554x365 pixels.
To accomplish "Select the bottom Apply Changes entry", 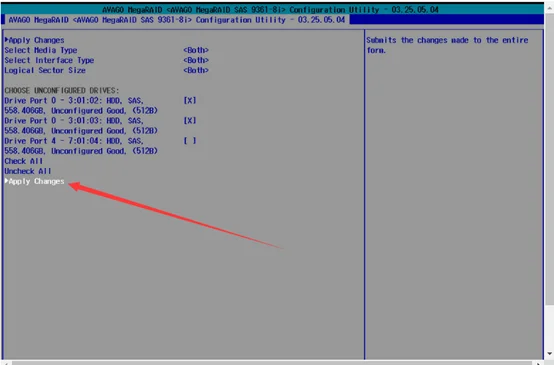I will (34, 181).
